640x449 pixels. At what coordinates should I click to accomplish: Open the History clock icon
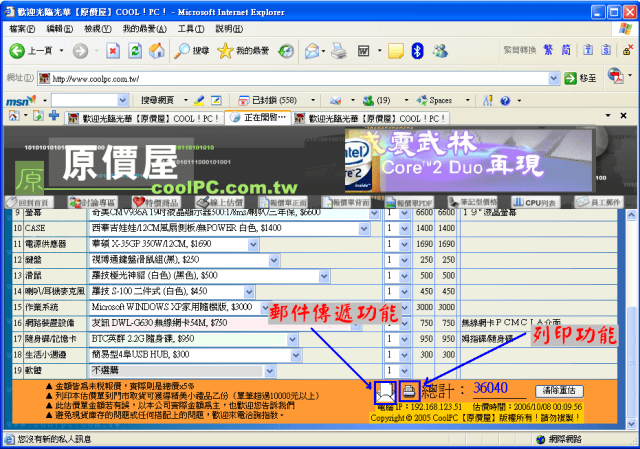click(x=286, y=51)
